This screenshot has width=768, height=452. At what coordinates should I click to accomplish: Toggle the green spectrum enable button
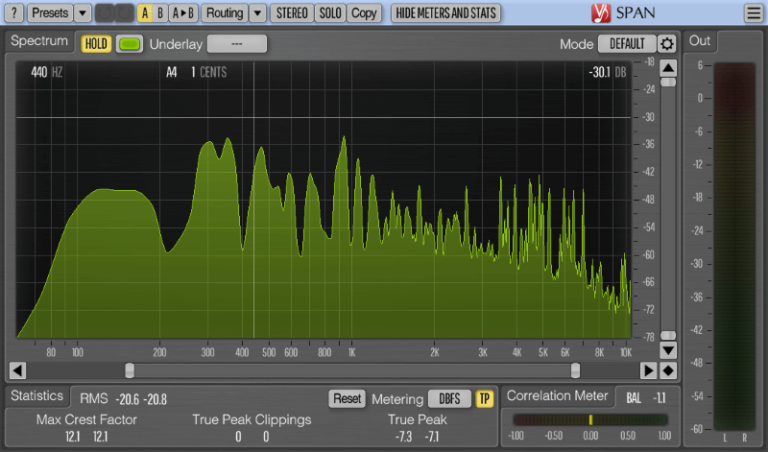tap(129, 44)
